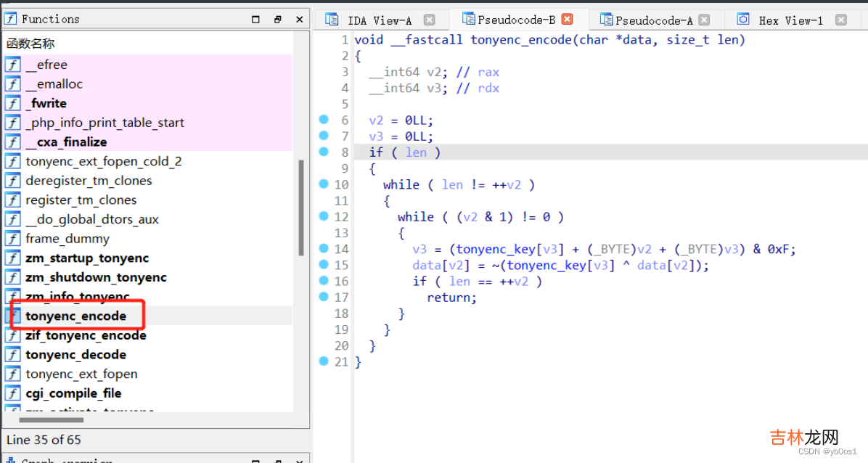Viewport: 868px width, 463px height.
Task: Click the 函数名称 column header
Action: point(30,44)
